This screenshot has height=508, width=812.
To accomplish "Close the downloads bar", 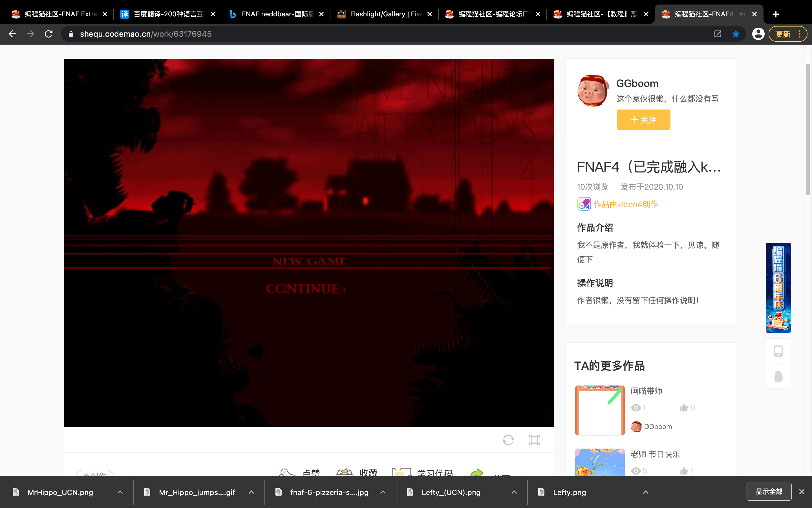I will pos(802,492).
